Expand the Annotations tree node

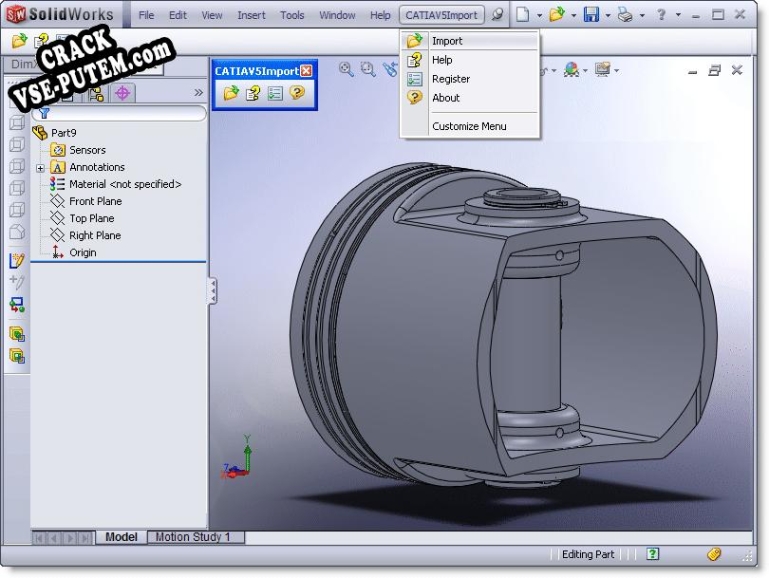(40, 168)
